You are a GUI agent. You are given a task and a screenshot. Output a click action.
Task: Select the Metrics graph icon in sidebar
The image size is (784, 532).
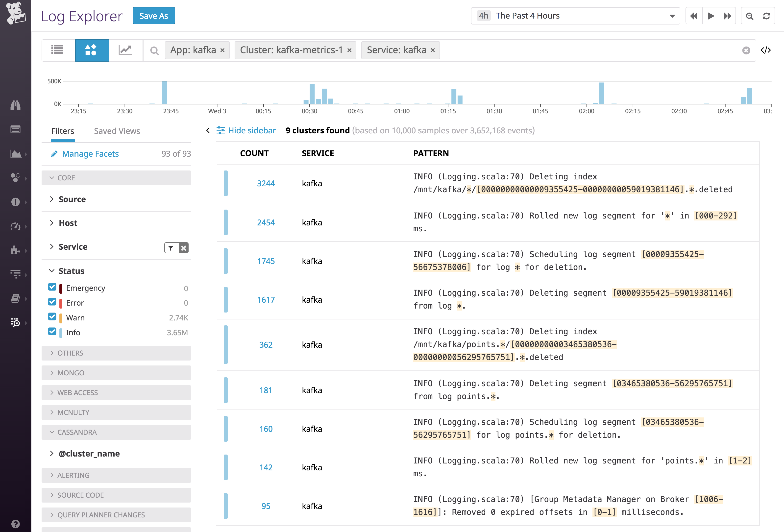(16, 154)
